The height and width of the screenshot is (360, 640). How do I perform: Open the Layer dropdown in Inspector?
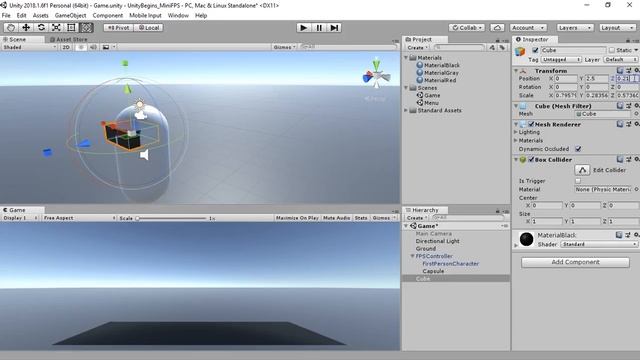pyautogui.click(x=621, y=60)
